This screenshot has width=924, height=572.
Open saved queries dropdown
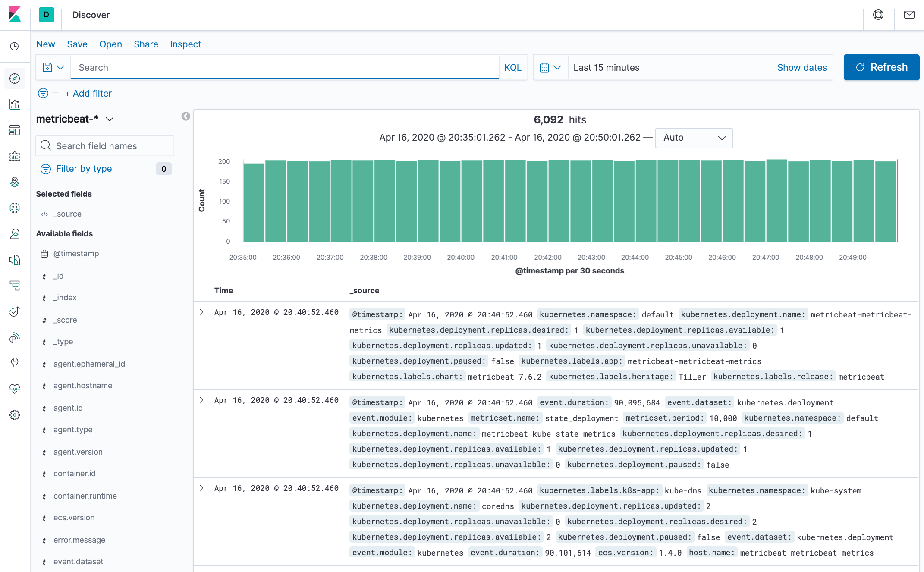(53, 67)
